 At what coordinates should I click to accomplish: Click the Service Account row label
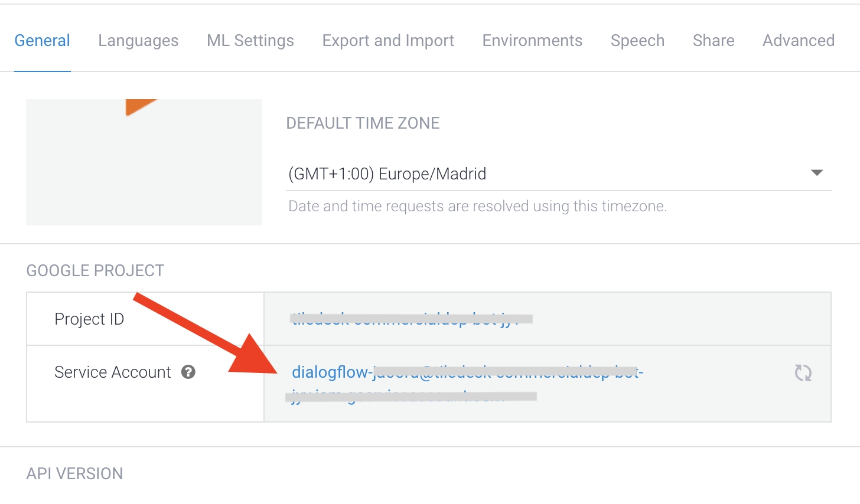[x=113, y=372]
